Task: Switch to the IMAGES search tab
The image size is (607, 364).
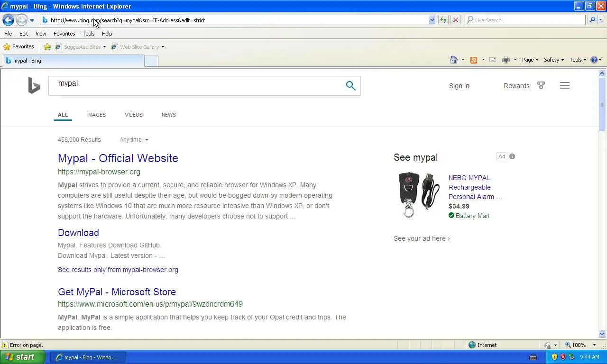Action: click(x=96, y=115)
